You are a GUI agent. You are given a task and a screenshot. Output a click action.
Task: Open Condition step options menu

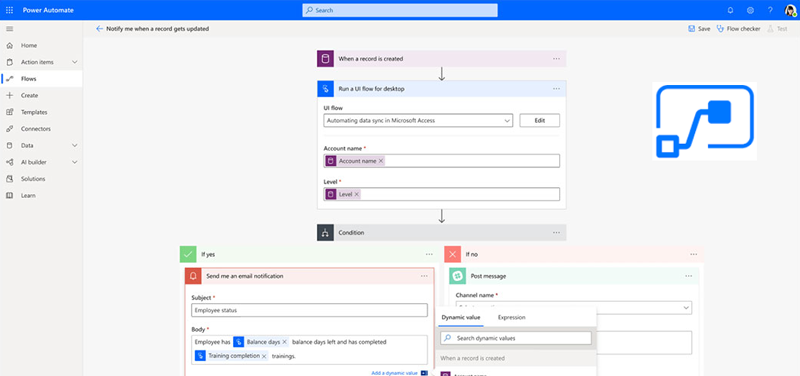click(x=556, y=233)
